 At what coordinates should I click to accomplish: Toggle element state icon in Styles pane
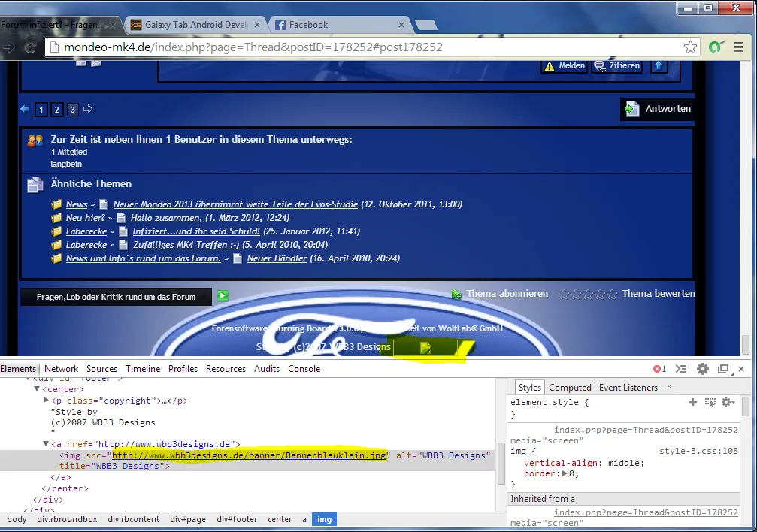710,403
